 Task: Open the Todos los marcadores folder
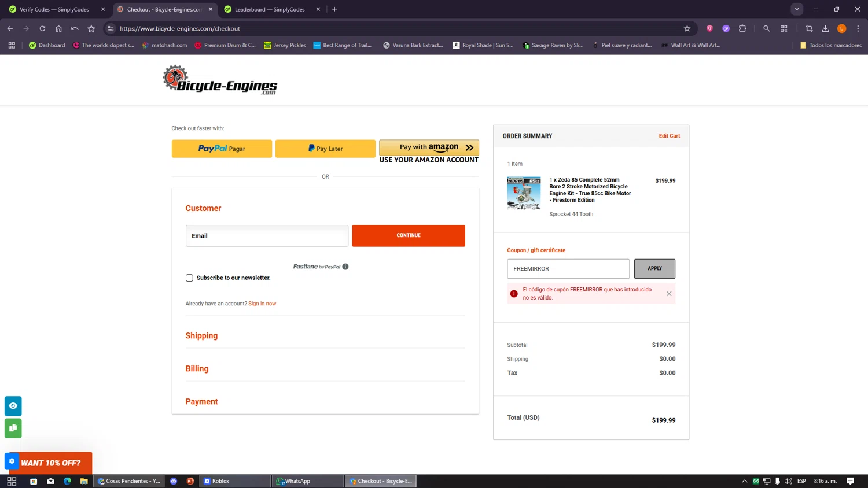830,45
